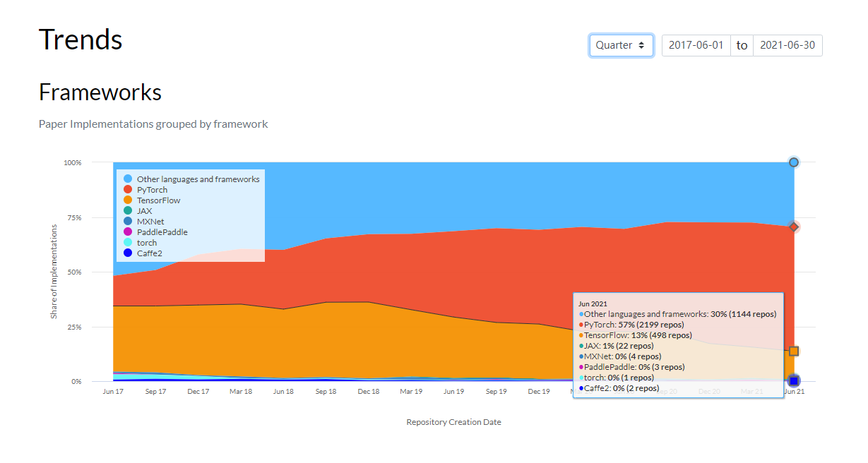Viewport: 868px width, 463px height.
Task: Toggle the PyTorch legend series marker
Action: [128, 190]
